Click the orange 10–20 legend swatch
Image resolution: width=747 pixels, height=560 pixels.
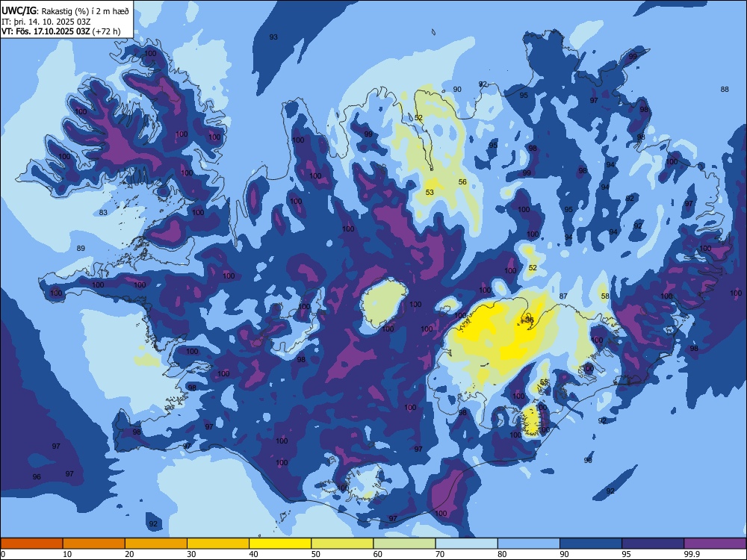coord(94,544)
